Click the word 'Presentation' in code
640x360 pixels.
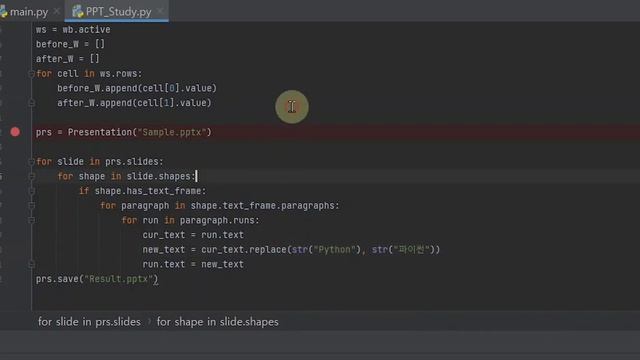click(100, 132)
